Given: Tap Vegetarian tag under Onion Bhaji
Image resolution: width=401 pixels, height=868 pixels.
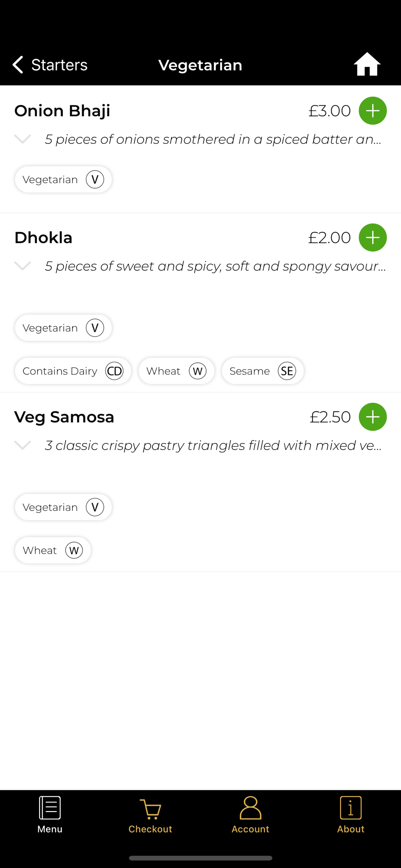Looking at the screenshot, I should 63,179.
